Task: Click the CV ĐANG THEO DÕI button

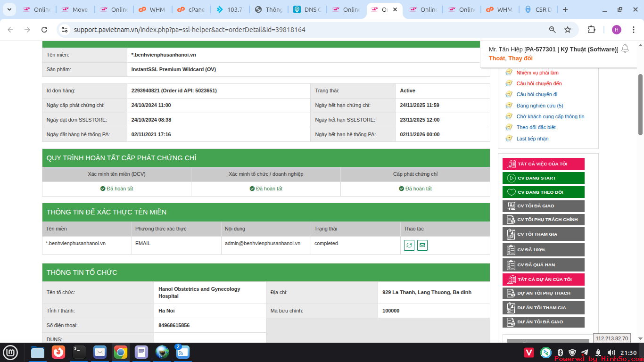Action: [x=543, y=192]
